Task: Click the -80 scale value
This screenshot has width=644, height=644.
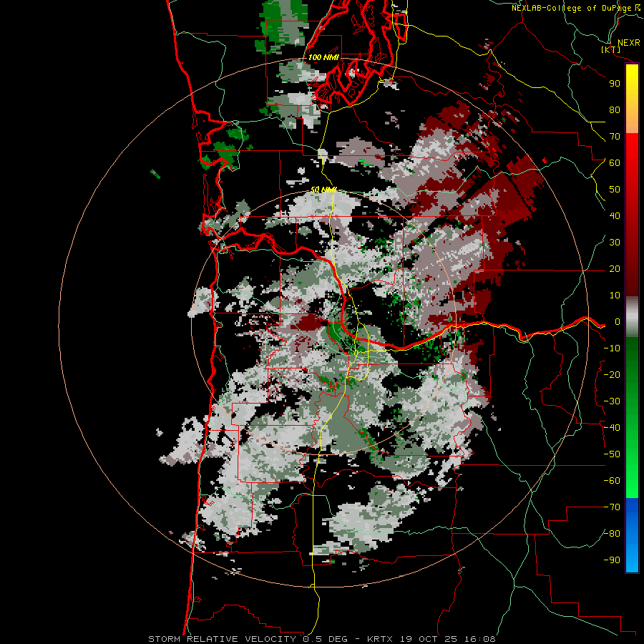Action: click(612, 534)
